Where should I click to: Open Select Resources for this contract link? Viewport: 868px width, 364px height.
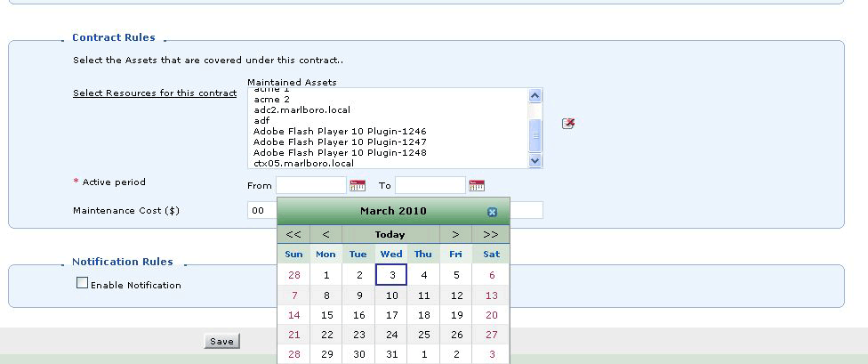point(155,93)
